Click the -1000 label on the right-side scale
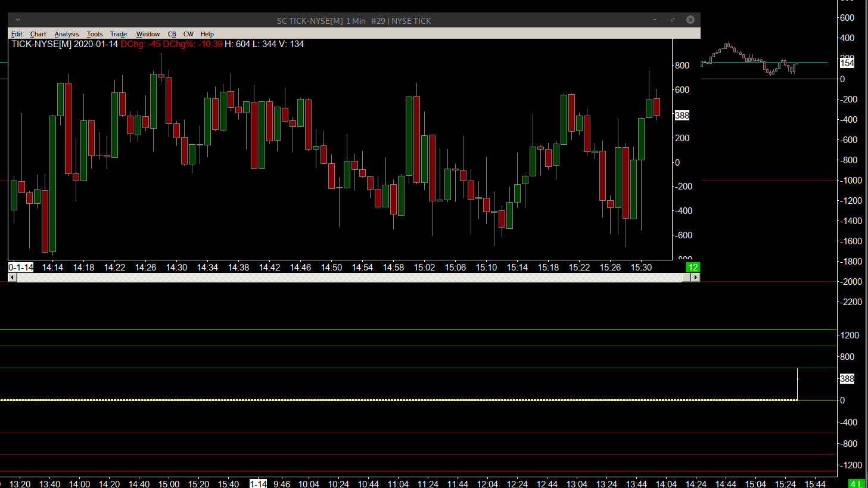This screenshot has height=488, width=868. click(x=851, y=181)
